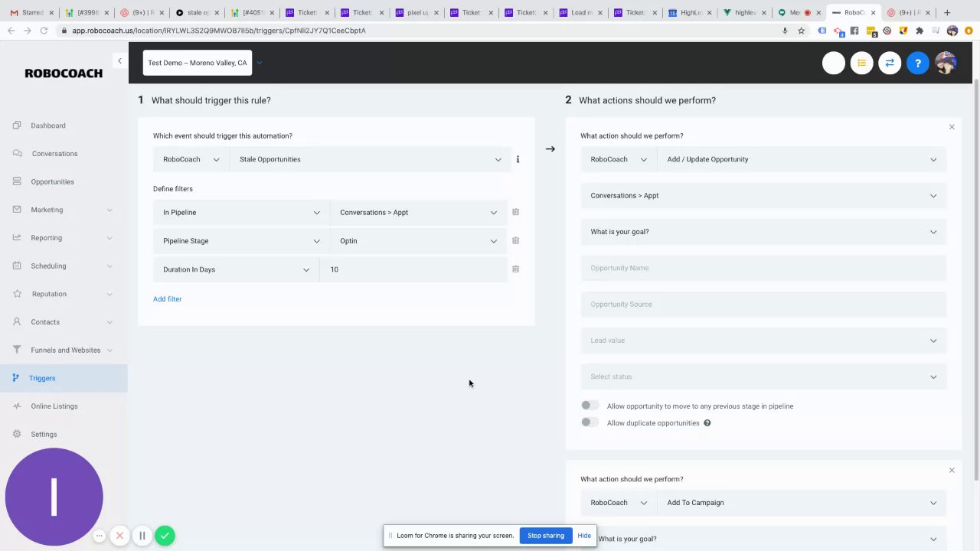This screenshot has width=980, height=551.
Task: Delete the Pipeline Stage filter row
Action: [515, 240]
